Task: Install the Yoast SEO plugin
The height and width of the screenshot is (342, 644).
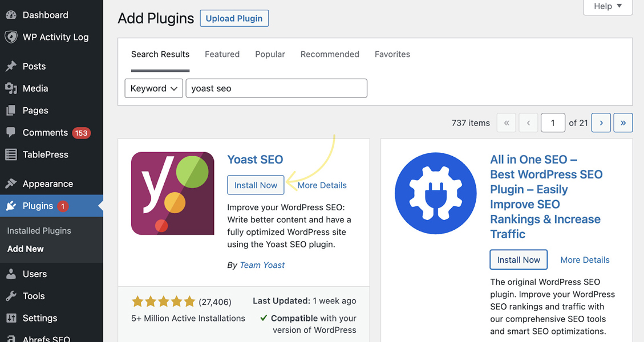Action: tap(256, 185)
